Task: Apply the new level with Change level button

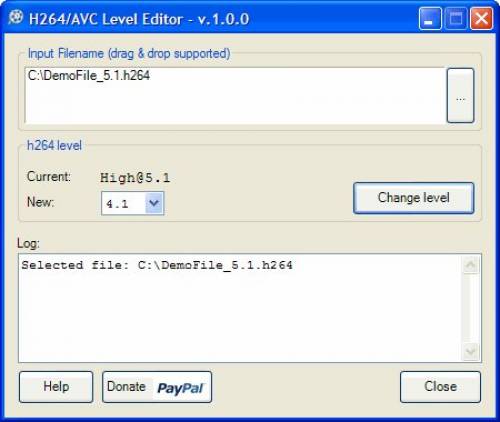Action: (x=414, y=198)
